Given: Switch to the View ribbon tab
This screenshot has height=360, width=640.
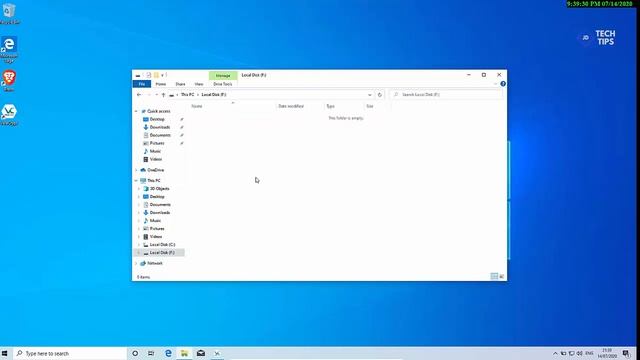Looking at the screenshot, I should coord(199,84).
